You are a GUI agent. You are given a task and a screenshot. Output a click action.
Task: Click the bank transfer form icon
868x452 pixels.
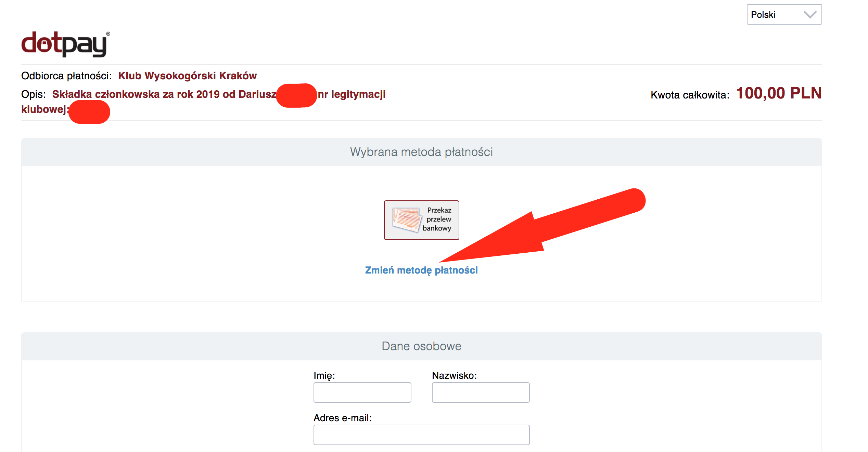coord(406,220)
